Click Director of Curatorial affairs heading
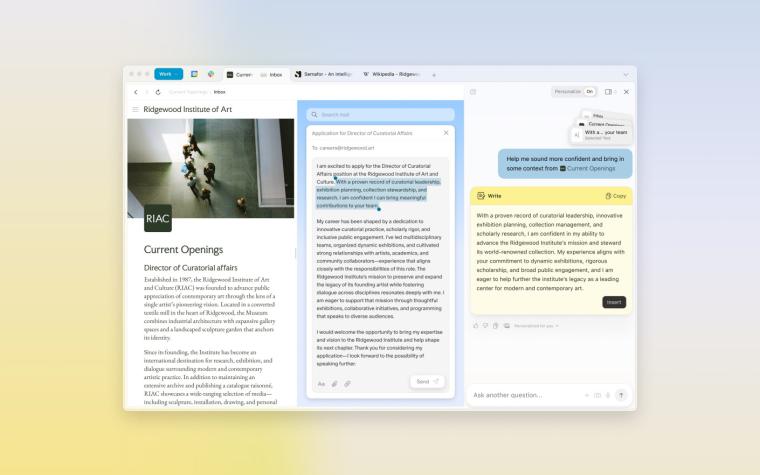 [x=190, y=268]
